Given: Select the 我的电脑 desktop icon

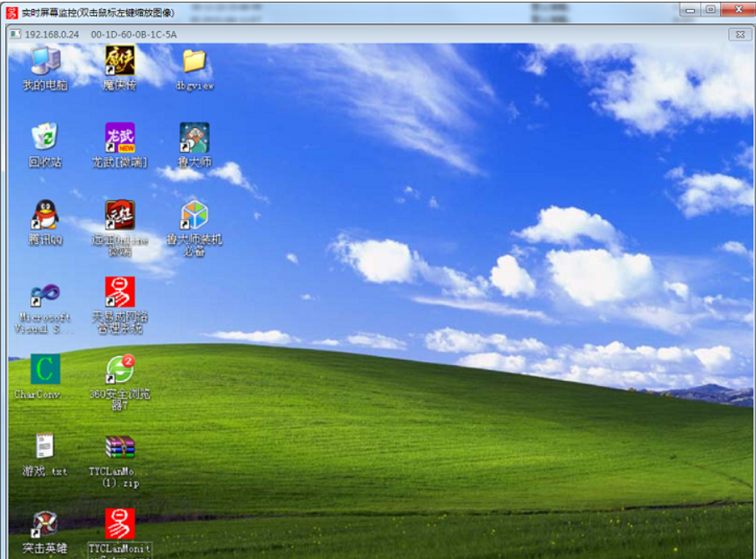Looking at the screenshot, I should point(45,68).
